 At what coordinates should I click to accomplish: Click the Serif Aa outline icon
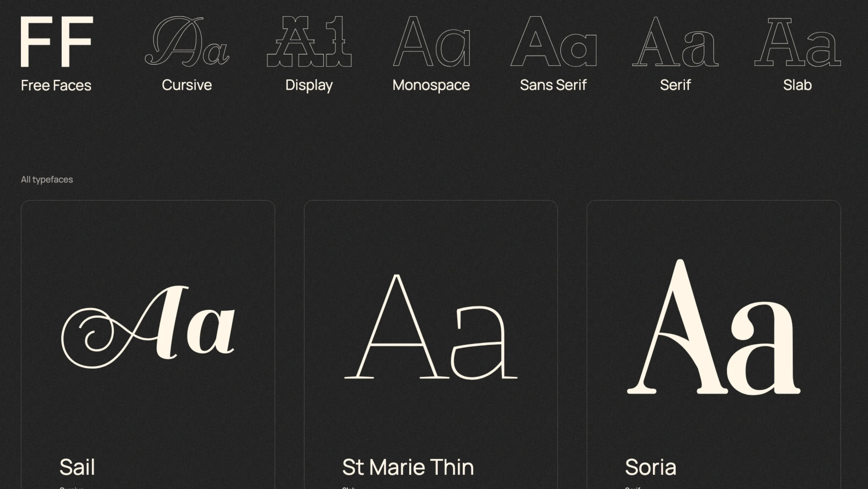point(675,41)
